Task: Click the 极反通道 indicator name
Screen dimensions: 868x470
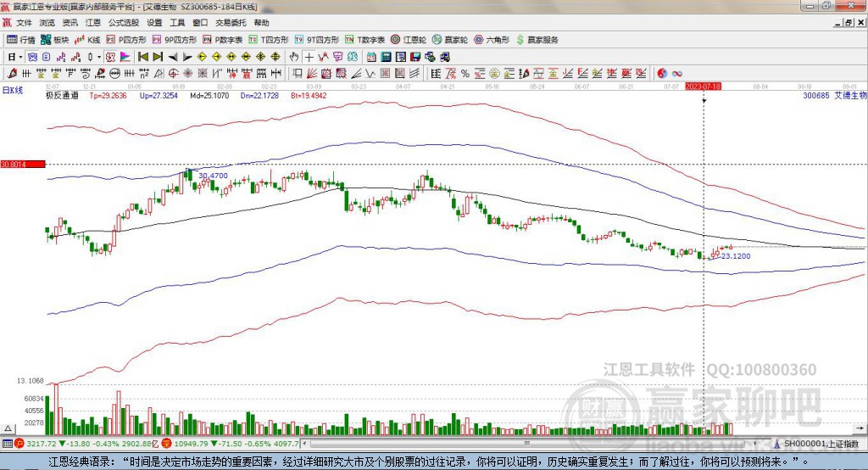Action: click(x=62, y=95)
